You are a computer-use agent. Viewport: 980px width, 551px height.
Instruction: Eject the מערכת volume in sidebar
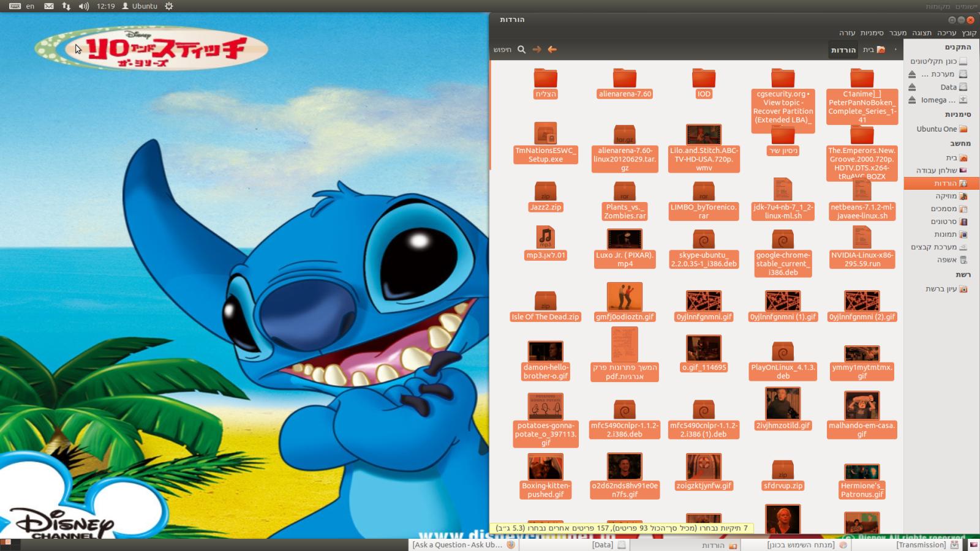(912, 74)
